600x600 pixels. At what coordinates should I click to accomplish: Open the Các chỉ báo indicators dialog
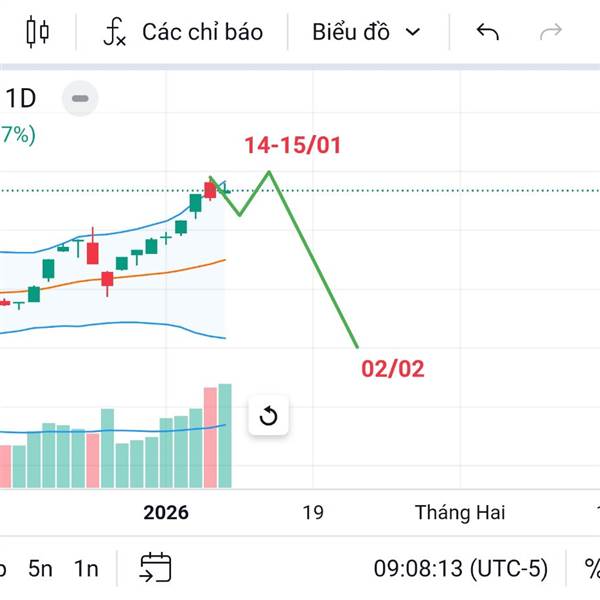tap(184, 32)
